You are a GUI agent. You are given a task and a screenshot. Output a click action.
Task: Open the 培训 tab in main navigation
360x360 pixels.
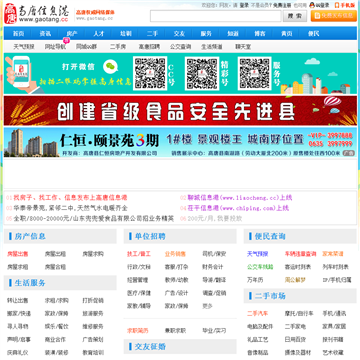(126, 33)
